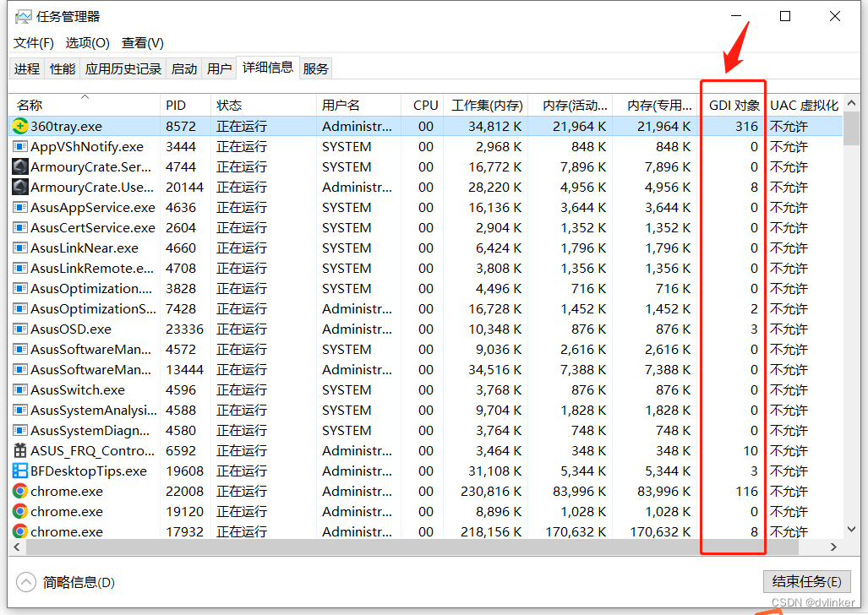Click chrome.exe icon with PID 17932
The image size is (868, 615).
[20, 531]
